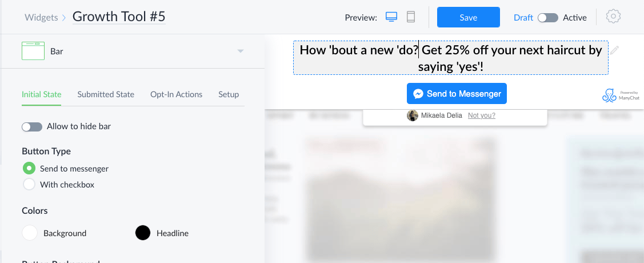Choose With checkbox radio option

click(29, 185)
